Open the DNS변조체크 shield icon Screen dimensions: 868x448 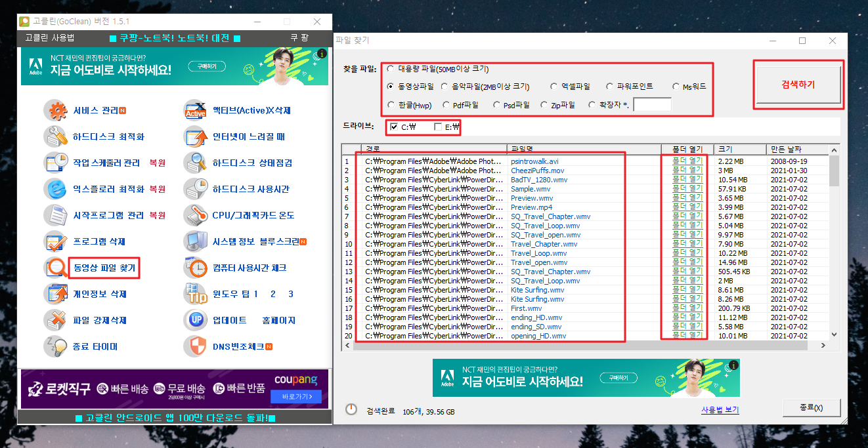coord(196,346)
